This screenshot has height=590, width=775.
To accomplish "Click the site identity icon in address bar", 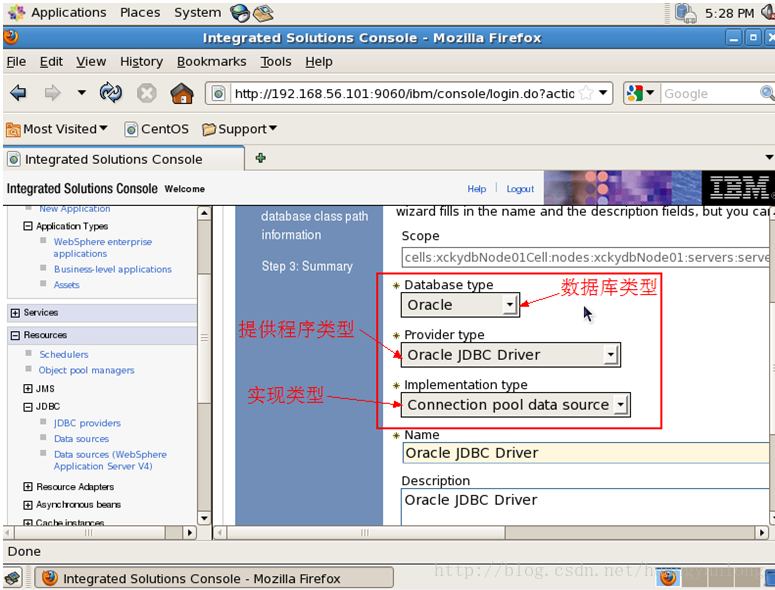I will pos(218,93).
